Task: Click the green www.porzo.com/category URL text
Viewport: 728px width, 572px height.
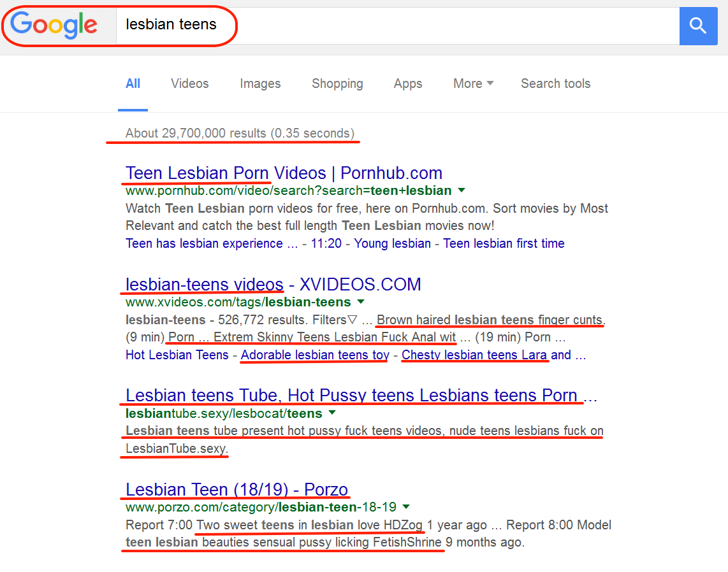Action: tap(261, 507)
